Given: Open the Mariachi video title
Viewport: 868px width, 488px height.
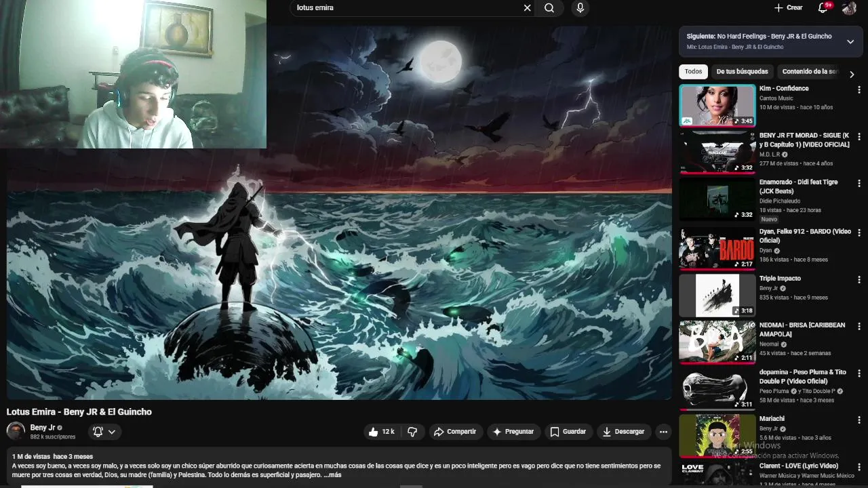Looking at the screenshot, I should (772, 419).
